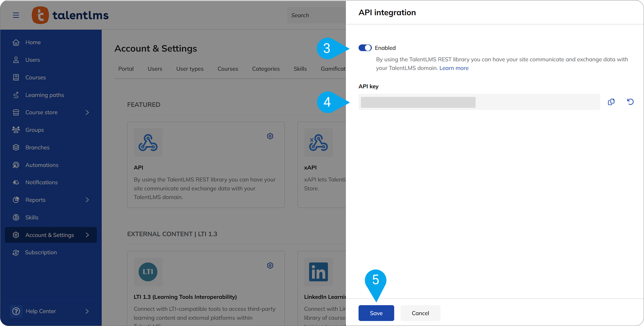This screenshot has height=326, width=644.
Task: Switch to the User types tab
Action: point(190,69)
